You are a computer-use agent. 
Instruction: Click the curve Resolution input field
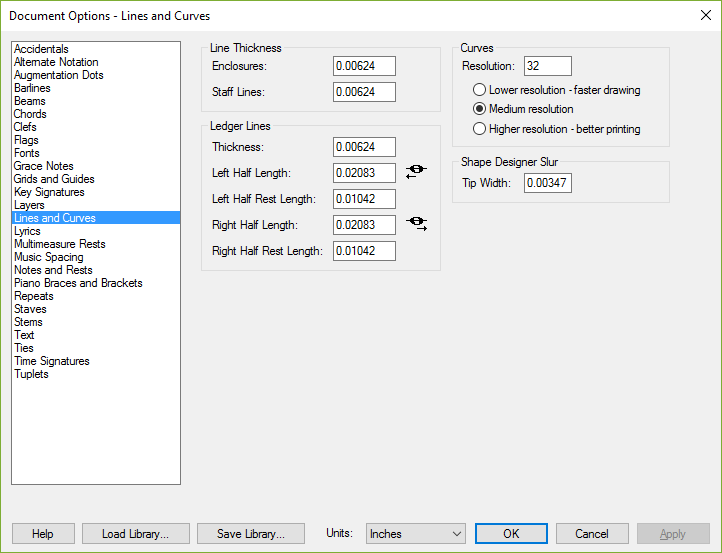pos(548,66)
